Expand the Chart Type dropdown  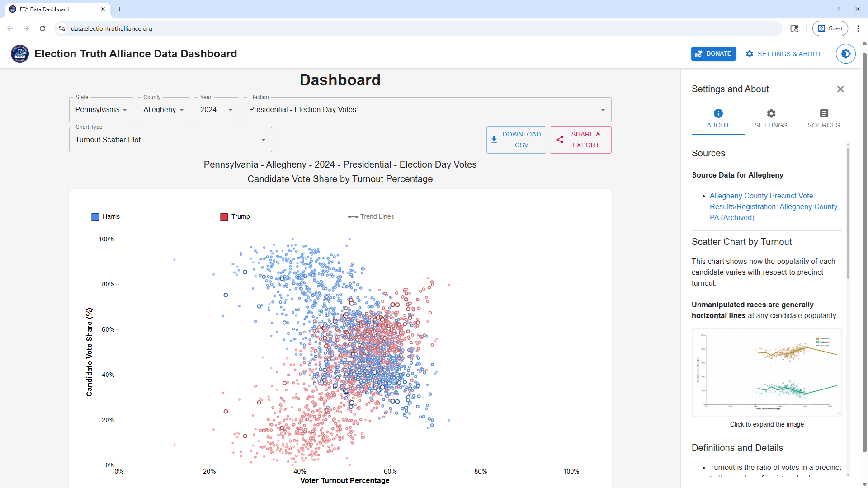(x=170, y=140)
